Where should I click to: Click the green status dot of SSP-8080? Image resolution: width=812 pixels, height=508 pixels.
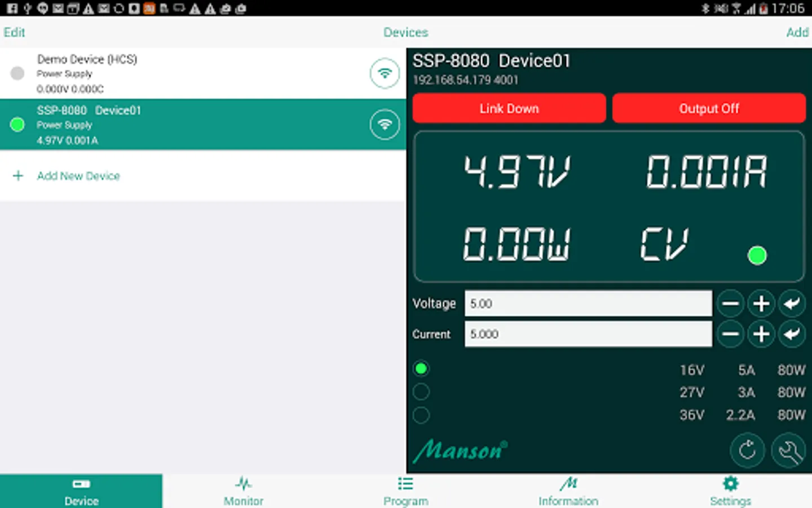point(17,124)
